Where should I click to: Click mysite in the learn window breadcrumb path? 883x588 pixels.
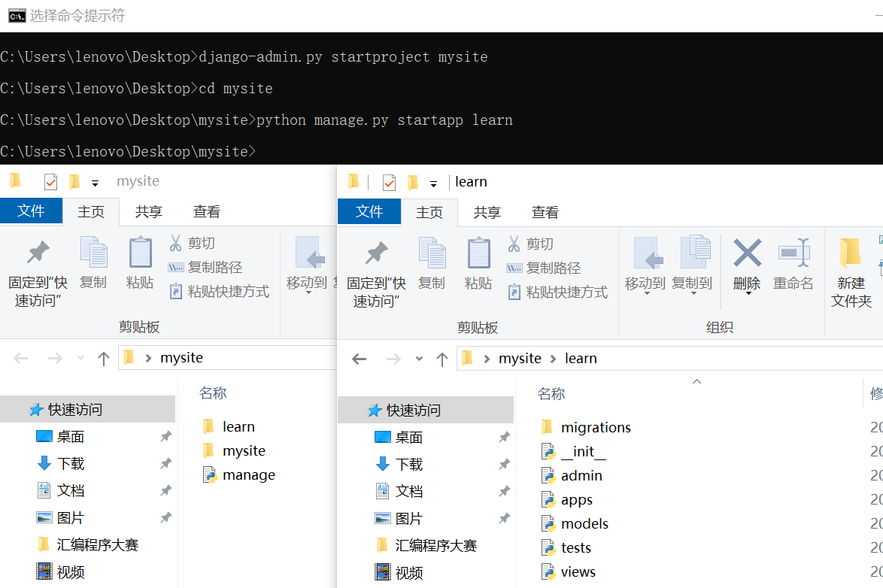[x=520, y=358]
